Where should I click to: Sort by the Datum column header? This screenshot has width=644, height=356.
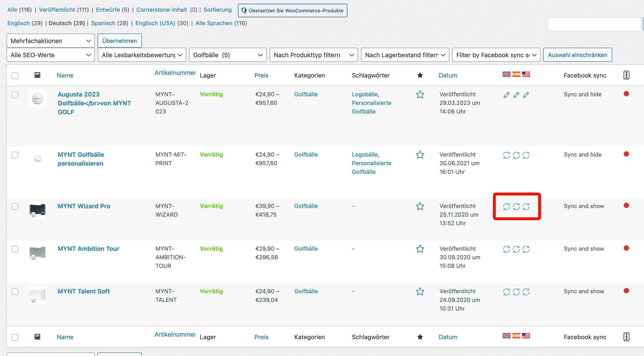pyautogui.click(x=448, y=75)
